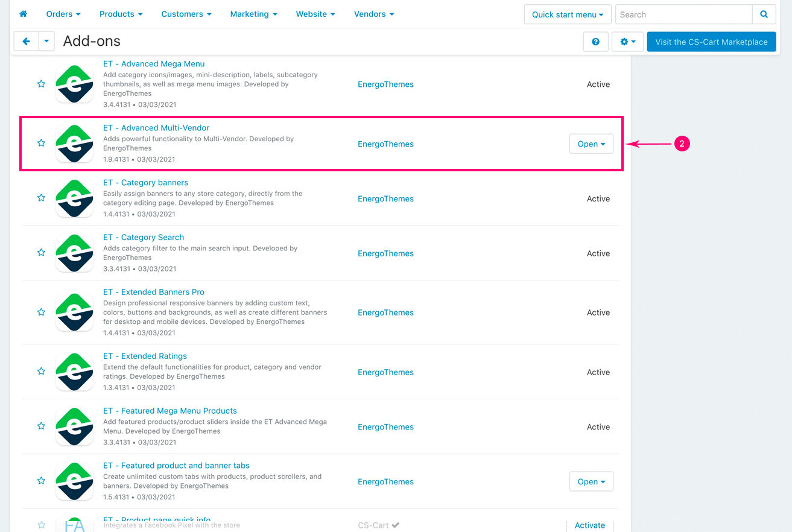792x532 pixels.
Task: Expand the Quick start menu dropdown
Action: point(568,14)
